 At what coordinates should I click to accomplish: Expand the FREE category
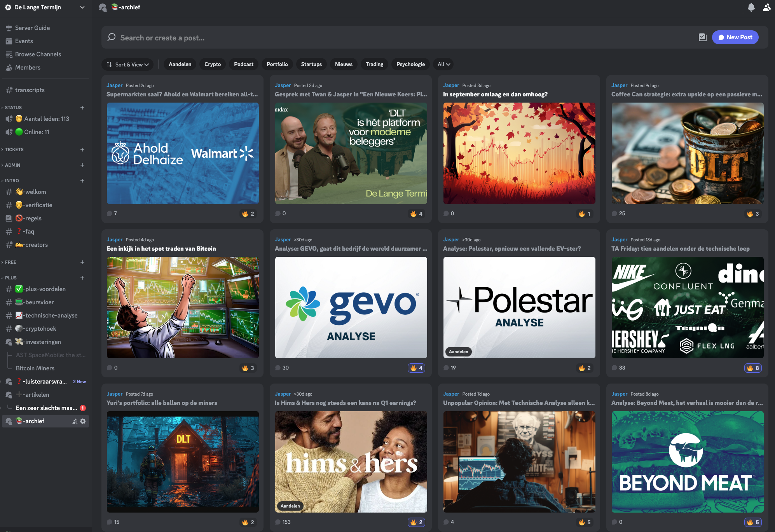9,262
